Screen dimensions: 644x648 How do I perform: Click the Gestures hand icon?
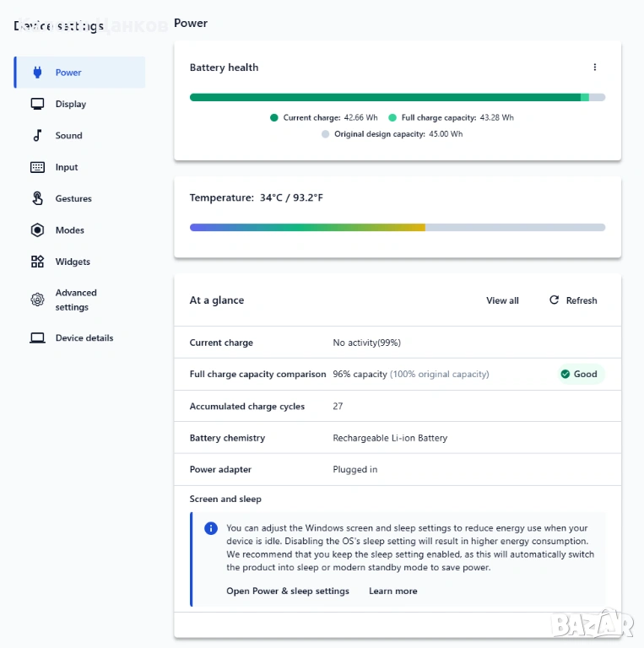37,198
